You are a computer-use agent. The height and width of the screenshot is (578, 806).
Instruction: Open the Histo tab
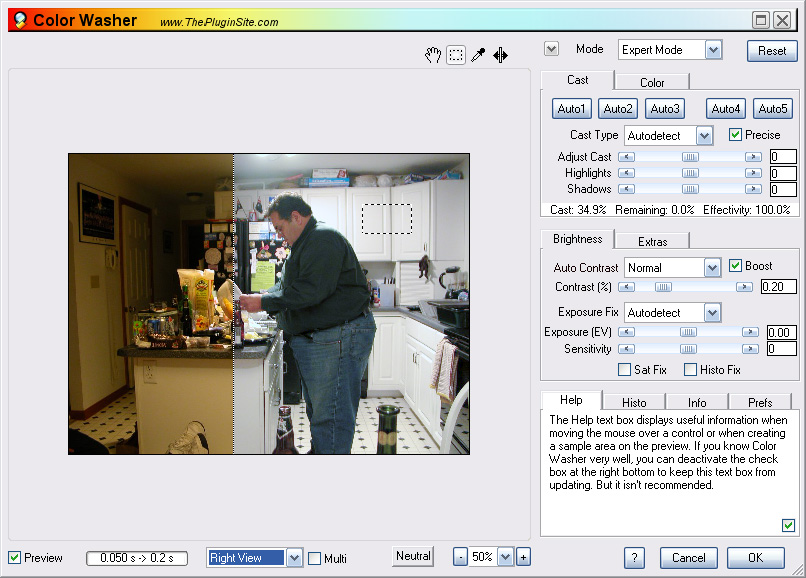point(634,403)
